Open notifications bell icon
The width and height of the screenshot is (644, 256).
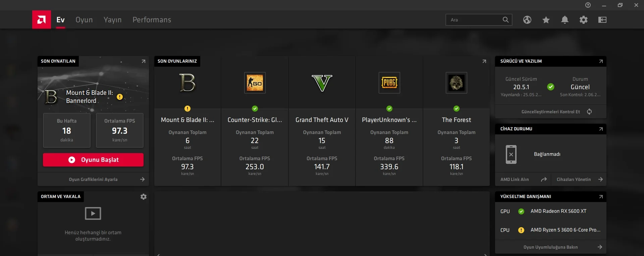coord(565,20)
